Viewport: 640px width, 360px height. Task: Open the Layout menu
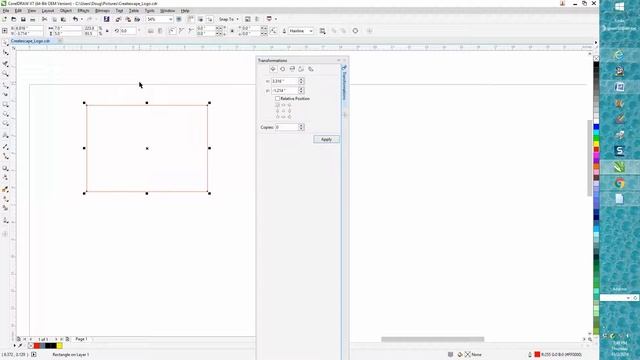(48, 11)
